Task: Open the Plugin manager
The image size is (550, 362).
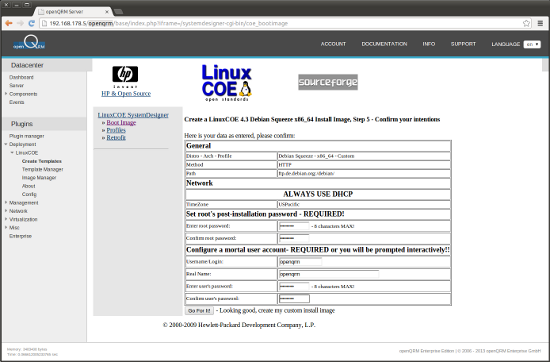Action: [x=27, y=136]
